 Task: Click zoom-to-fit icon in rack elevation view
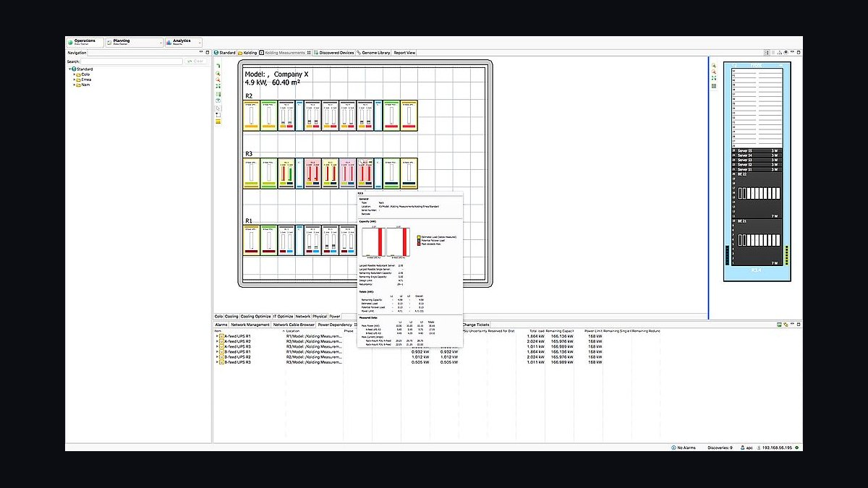(x=714, y=80)
